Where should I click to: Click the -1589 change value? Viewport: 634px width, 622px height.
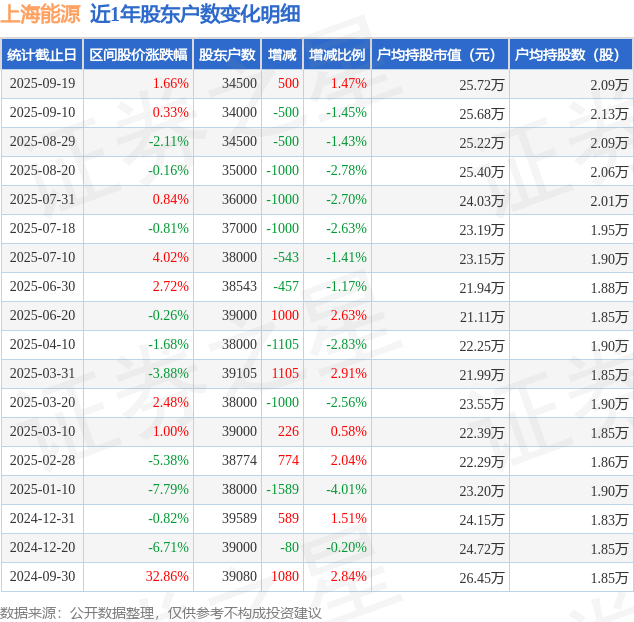(282, 490)
